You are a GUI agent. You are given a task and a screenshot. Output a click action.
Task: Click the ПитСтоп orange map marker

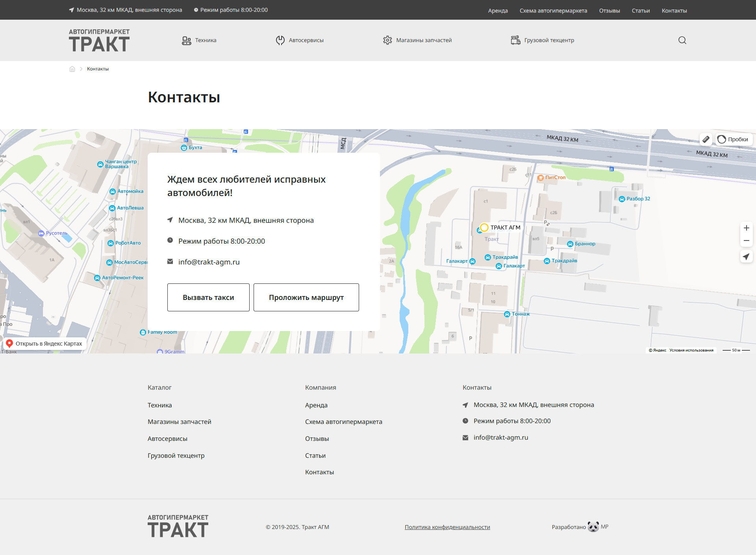[x=541, y=178]
